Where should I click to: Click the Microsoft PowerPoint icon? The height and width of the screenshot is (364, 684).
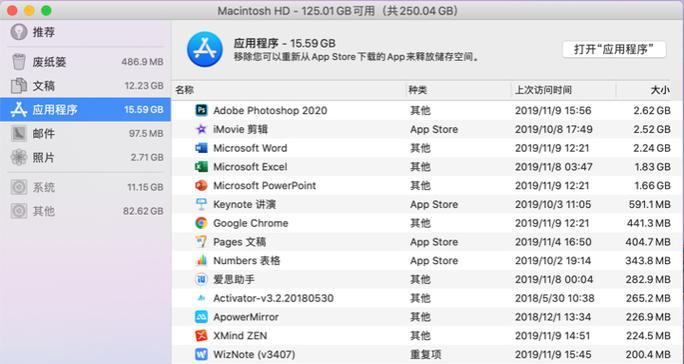pyautogui.click(x=201, y=185)
